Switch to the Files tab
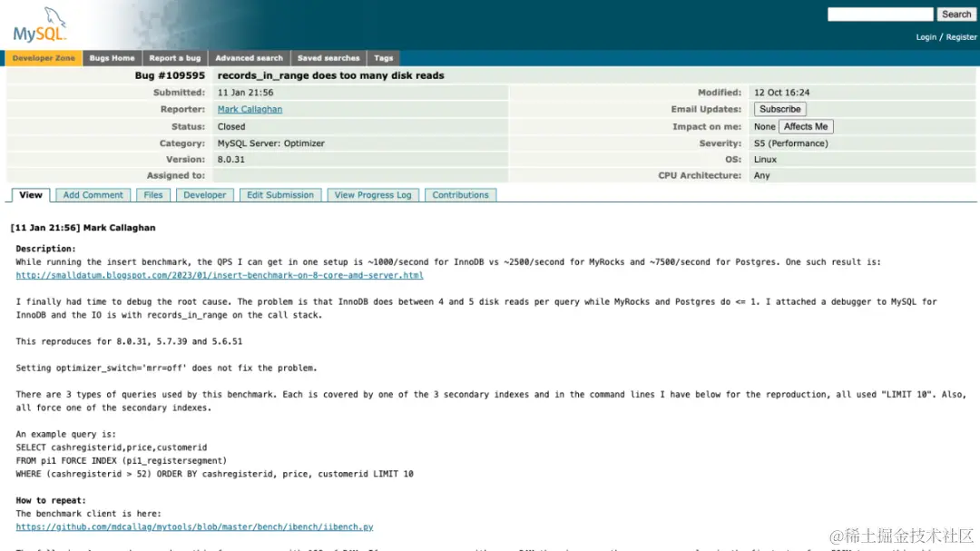Image resolution: width=980 pixels, height=551 pixels. pos(153,195)
